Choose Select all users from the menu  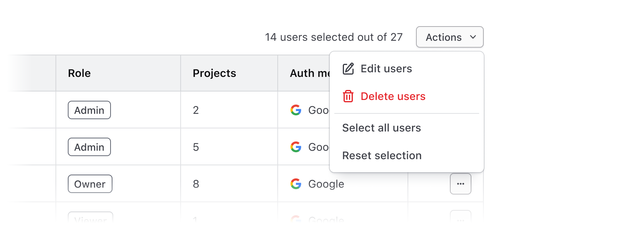click(x=381, y=128)
